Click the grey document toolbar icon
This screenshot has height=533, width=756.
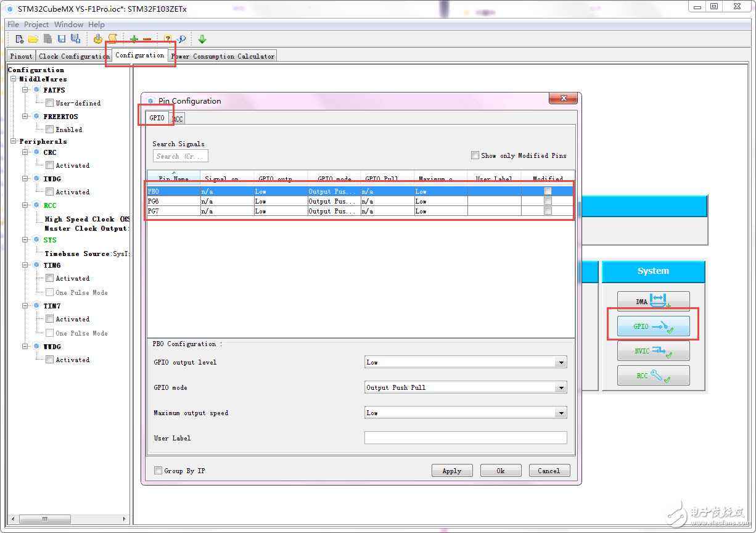(47, 39)
